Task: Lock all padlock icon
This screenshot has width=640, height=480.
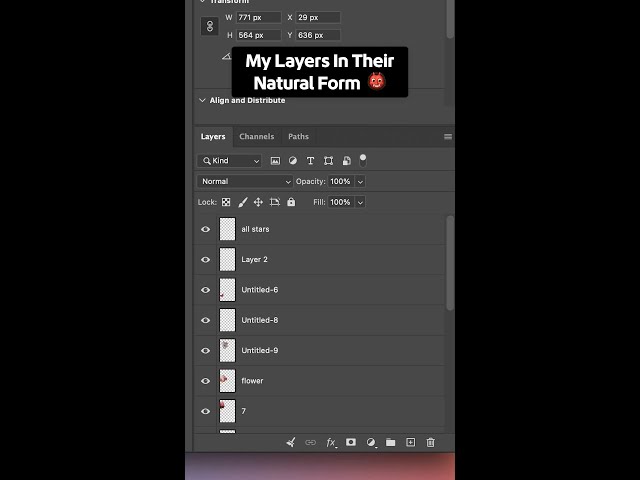Action: [291, 202]
